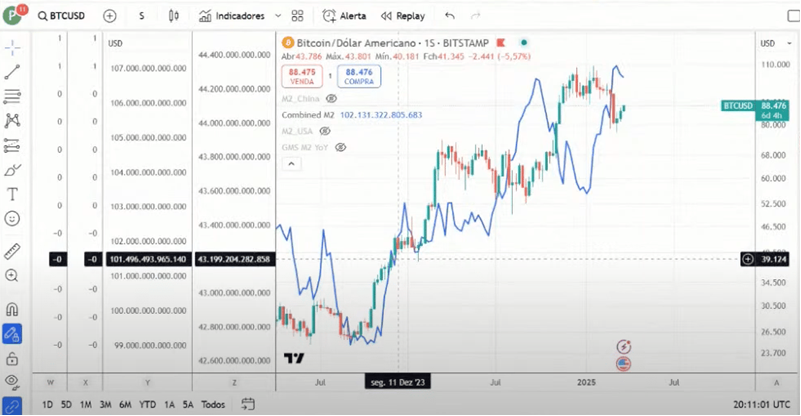Screen dimensions: 801x416
Task: Select the trend line tool
Action: pos(12,72)
